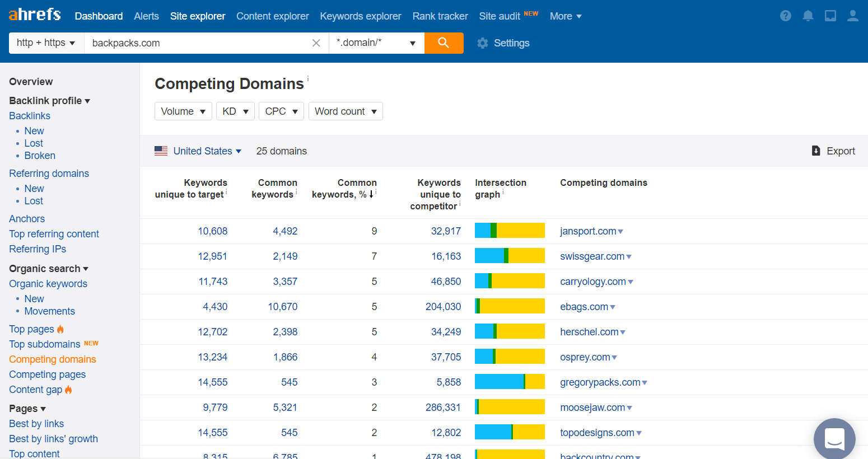This screenshot has height=459, width=868.
Task: Open the user account icon
Action: (x=852, y=16)
